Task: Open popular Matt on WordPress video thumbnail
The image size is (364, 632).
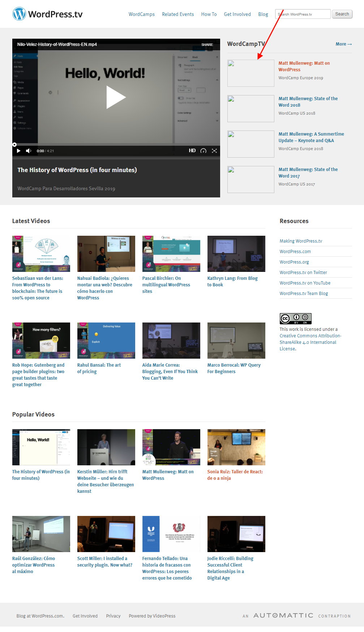Action: (171, 447)
